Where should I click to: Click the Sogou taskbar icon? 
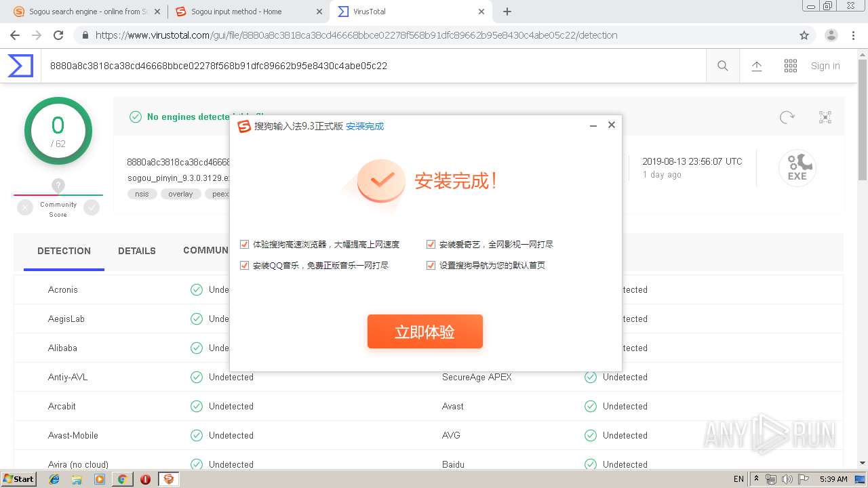click(x=169, y=479)
